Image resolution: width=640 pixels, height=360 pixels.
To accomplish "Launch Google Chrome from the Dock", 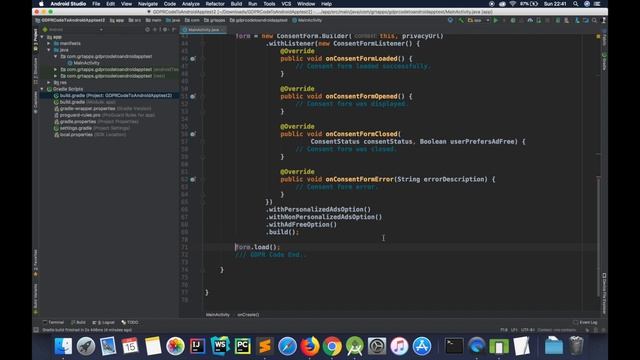I will click(x=332, y=346).
